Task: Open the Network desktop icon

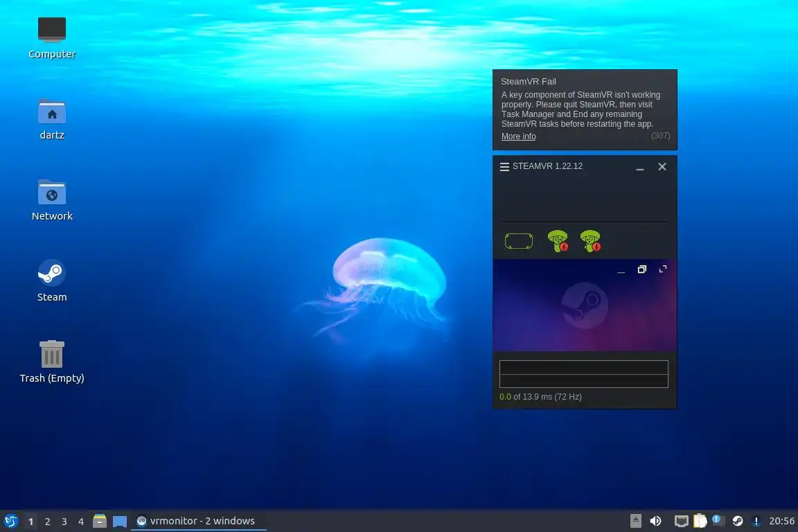Action: pyautogui.click(x=52, y=199)
